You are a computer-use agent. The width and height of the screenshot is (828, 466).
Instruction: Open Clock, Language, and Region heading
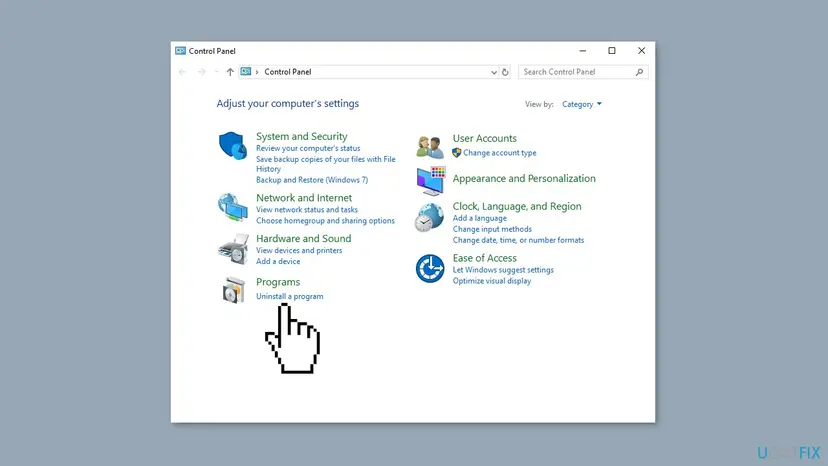pos(517,207)
